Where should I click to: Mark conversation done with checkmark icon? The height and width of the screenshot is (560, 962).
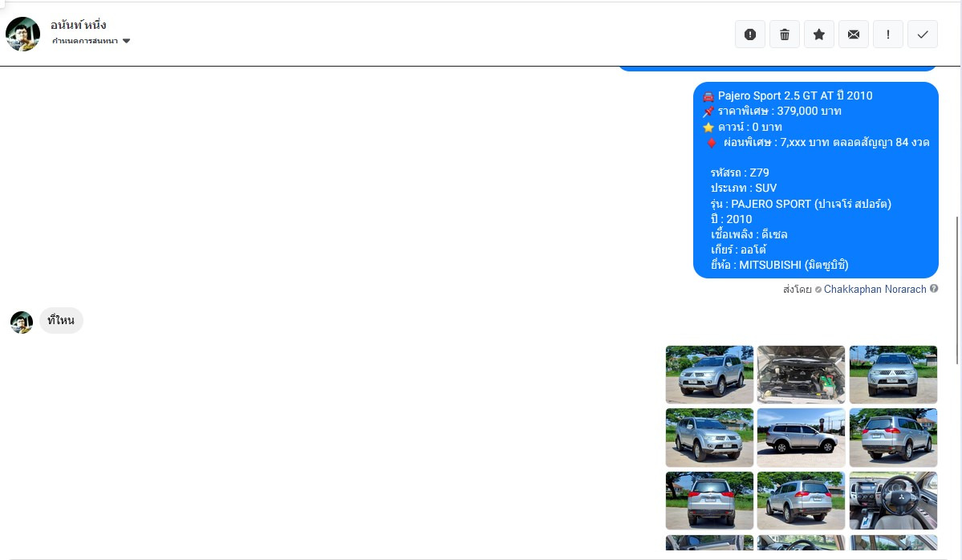pyautogui.click(x=923, y=34)
